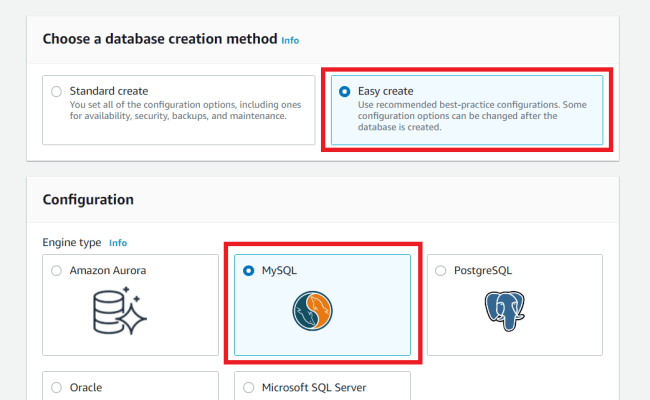Select the Standard create radio button
The height and width of the screenshot is (400, 650).
[56, 91]
